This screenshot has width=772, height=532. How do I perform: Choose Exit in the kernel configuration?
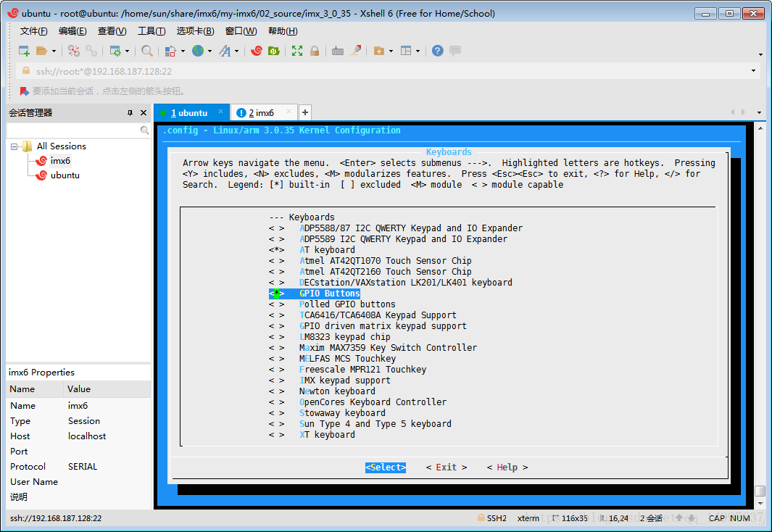click(x=446, y=467)
